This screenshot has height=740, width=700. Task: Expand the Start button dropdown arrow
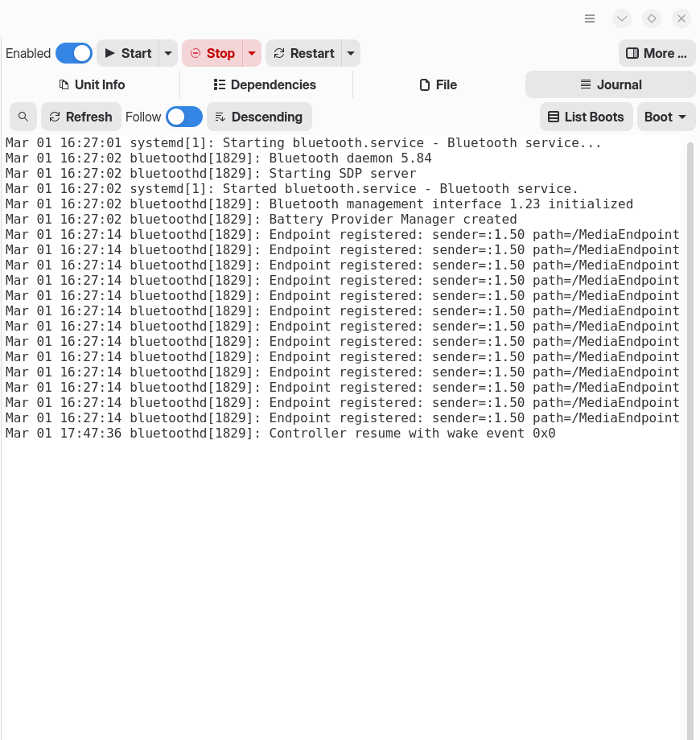pyautogui.click(x=168, y=53)
